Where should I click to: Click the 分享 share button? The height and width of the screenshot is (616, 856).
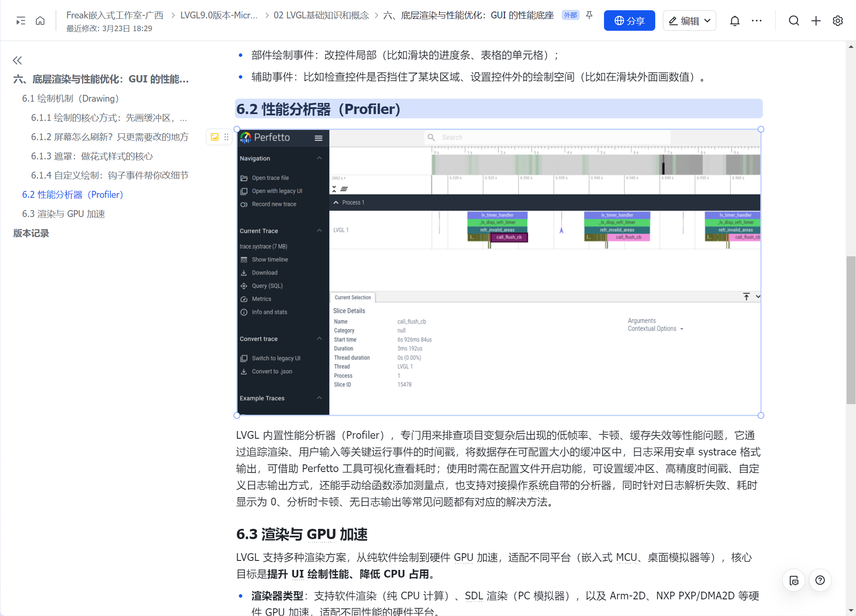point(629,21)
